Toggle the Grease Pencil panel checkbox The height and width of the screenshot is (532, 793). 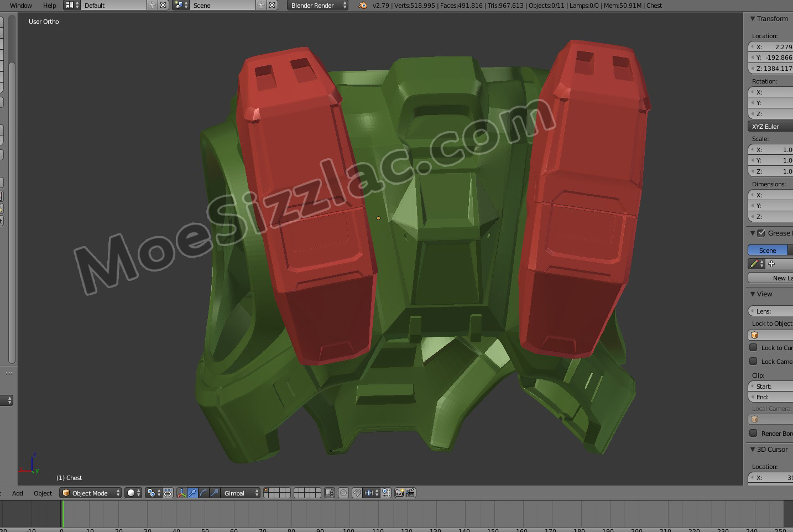761,233
